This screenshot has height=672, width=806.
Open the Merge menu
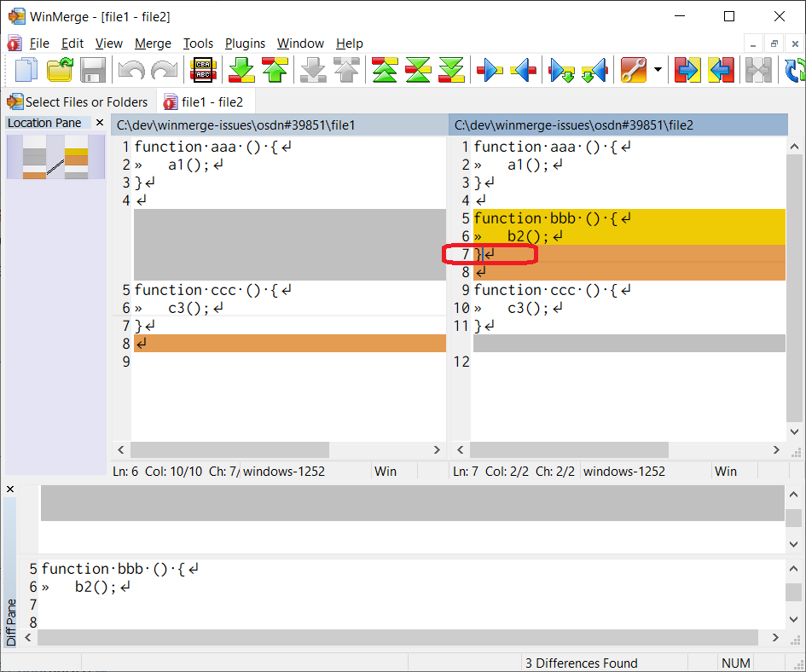point(153,43)
